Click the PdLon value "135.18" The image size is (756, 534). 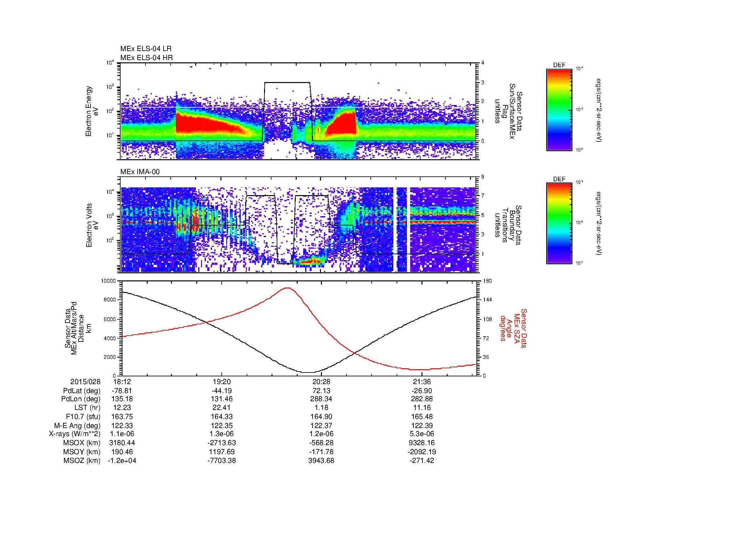[x=122, y=399]
